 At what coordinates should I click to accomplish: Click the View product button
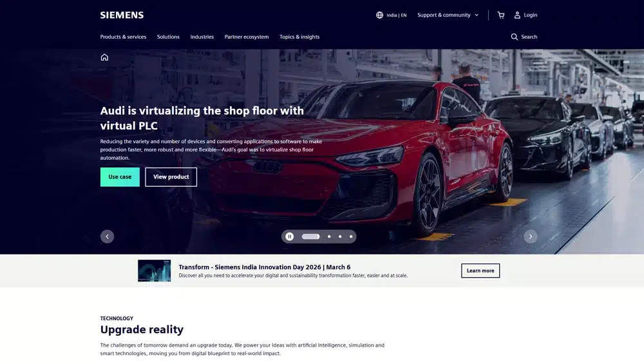pos(171,177)
